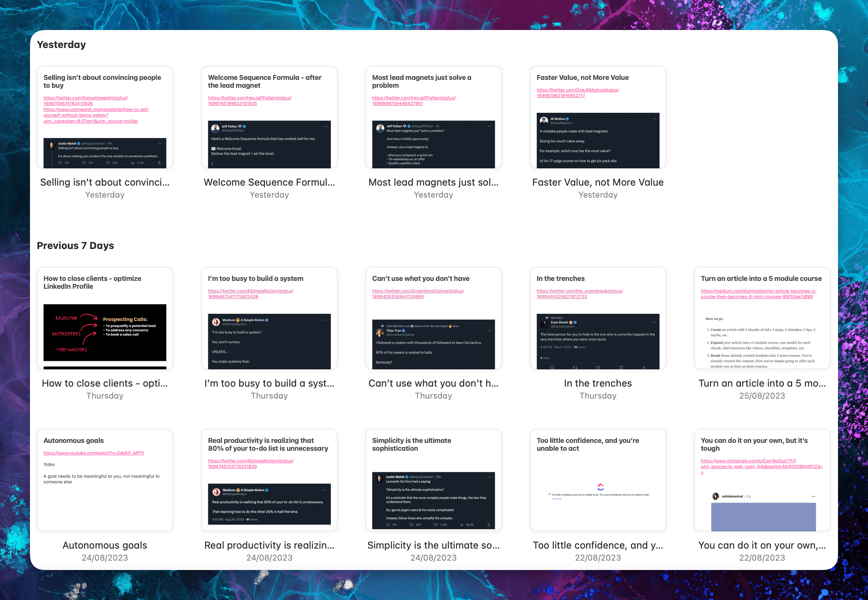The width and height of the screenshot is (868, 600).
Task: Click the retweet icon showing 122 retweets
Action: [84, 163]
